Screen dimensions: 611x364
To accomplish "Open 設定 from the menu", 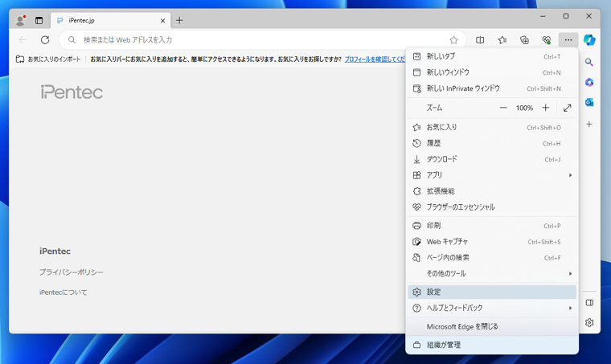I will 492,292.
